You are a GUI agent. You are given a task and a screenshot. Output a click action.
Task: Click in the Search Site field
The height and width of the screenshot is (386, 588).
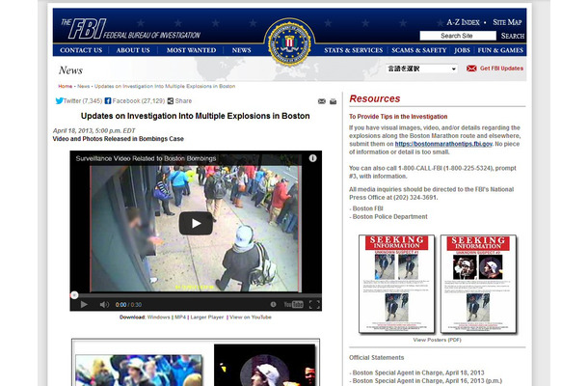click(x=458, y=36)
